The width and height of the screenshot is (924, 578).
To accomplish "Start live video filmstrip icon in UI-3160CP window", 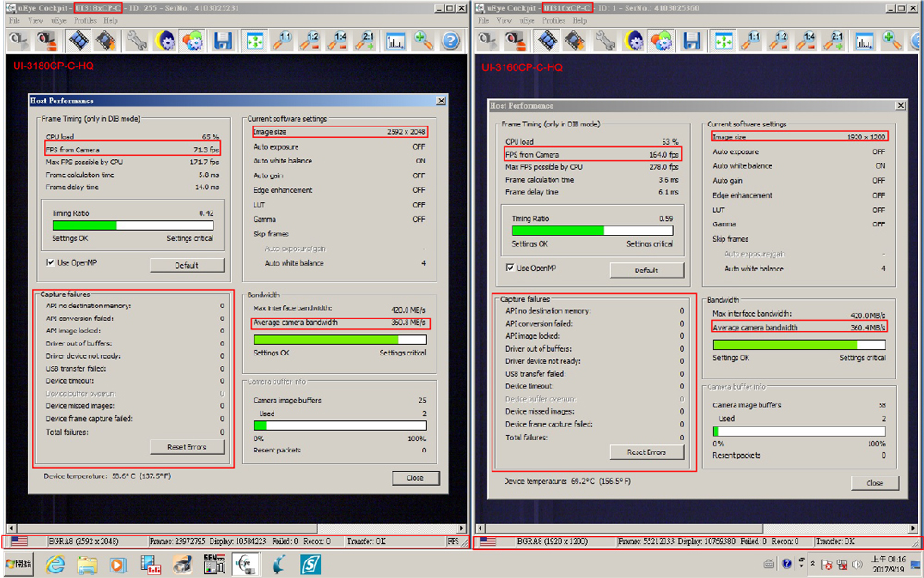I will point(548,41).
